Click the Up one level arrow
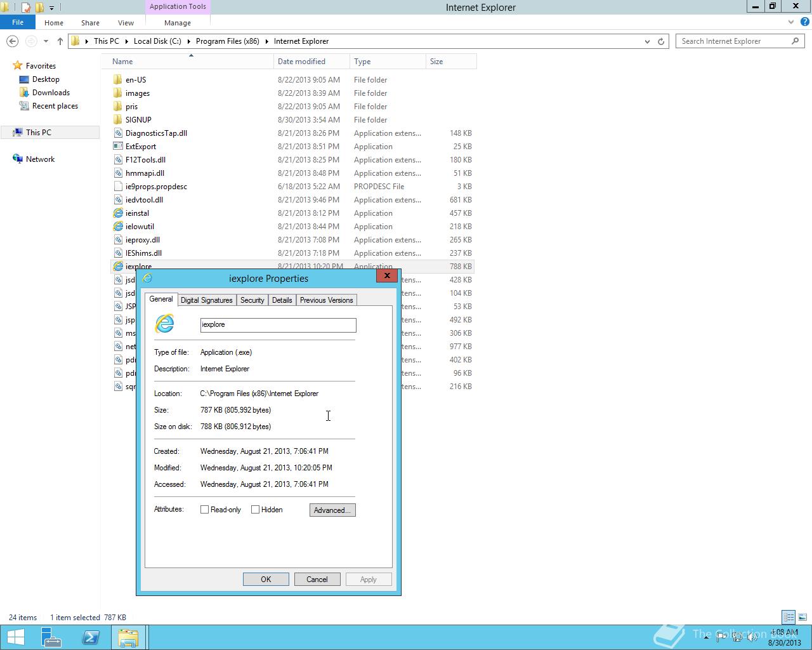 tap(60, 41)
